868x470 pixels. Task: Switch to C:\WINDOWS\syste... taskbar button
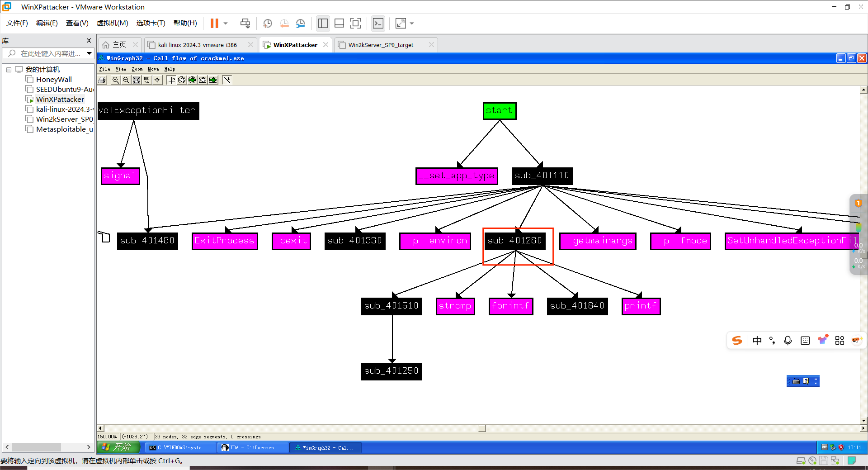click(181, 448)
